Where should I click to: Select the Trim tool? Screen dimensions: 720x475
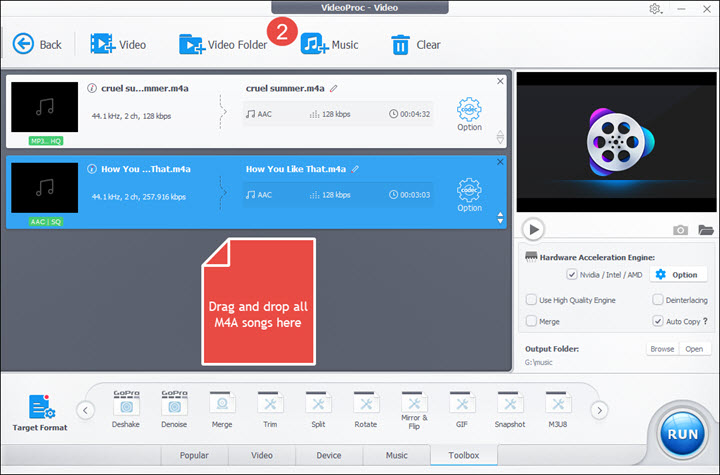pyautogui.click(x=270, y=409)
